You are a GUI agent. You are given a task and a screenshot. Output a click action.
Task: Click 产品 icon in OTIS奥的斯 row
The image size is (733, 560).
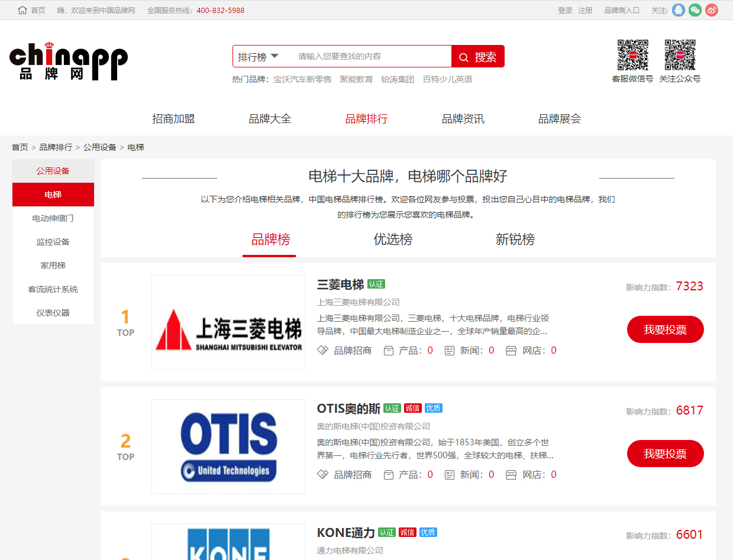(x=389, y=475)
